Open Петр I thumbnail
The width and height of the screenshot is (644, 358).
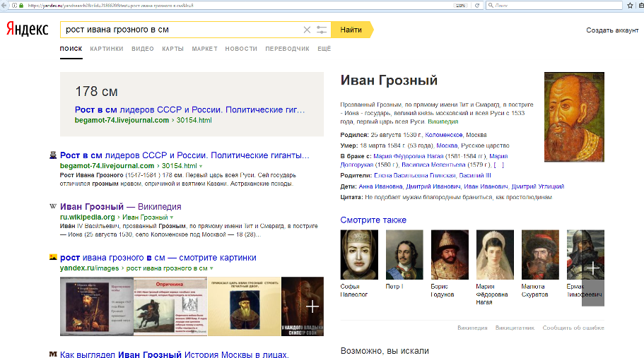(404, 255)
